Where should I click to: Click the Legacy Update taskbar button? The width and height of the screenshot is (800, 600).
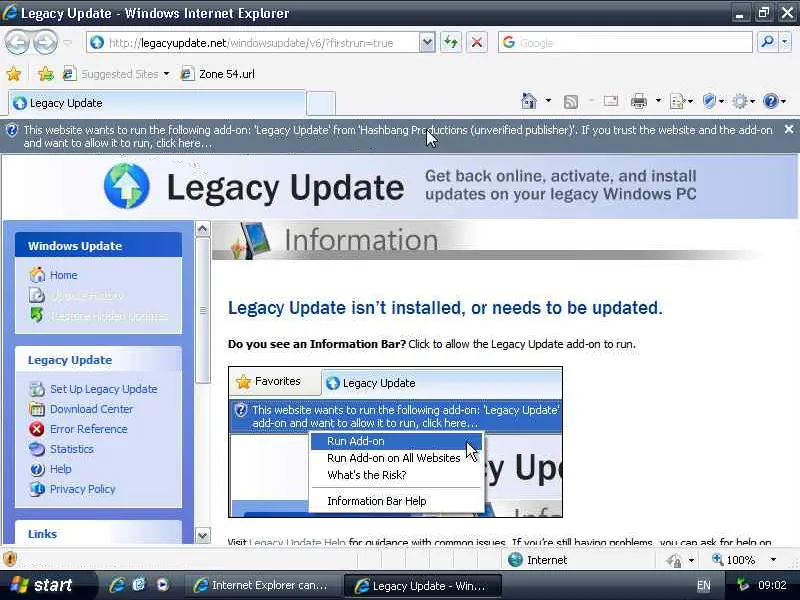click(422, 586)
